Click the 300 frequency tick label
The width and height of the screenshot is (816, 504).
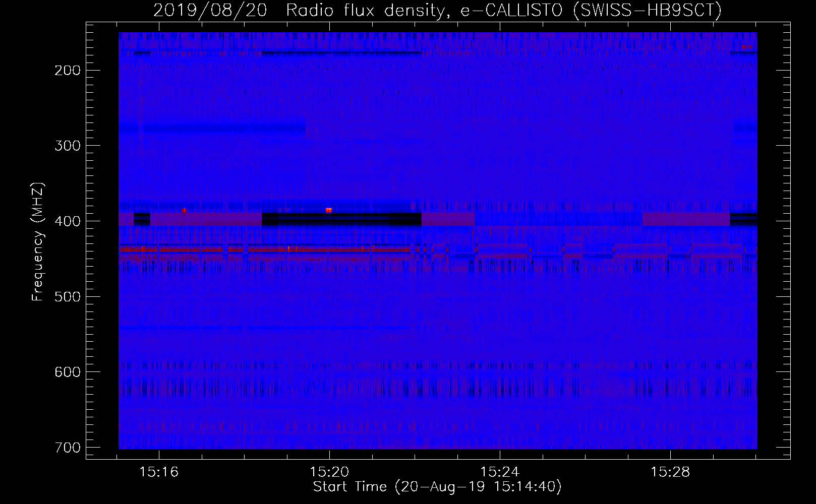[67, 146]
